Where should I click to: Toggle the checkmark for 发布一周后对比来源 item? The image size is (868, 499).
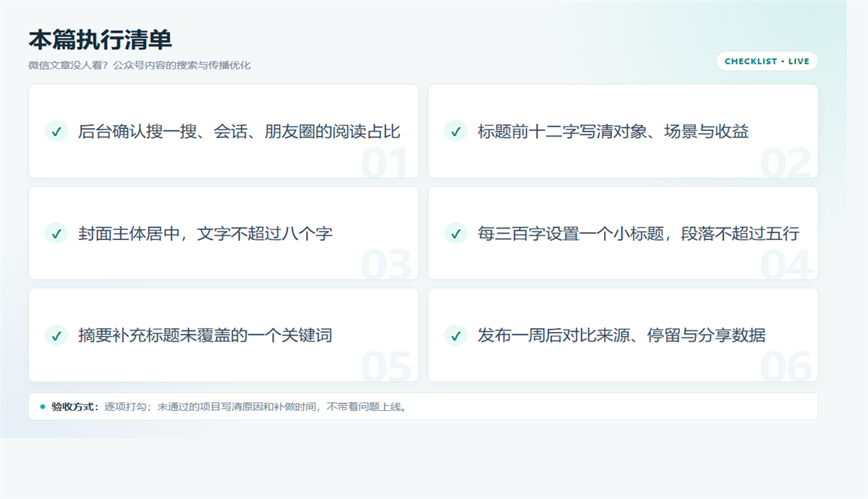tap(455, 335)
